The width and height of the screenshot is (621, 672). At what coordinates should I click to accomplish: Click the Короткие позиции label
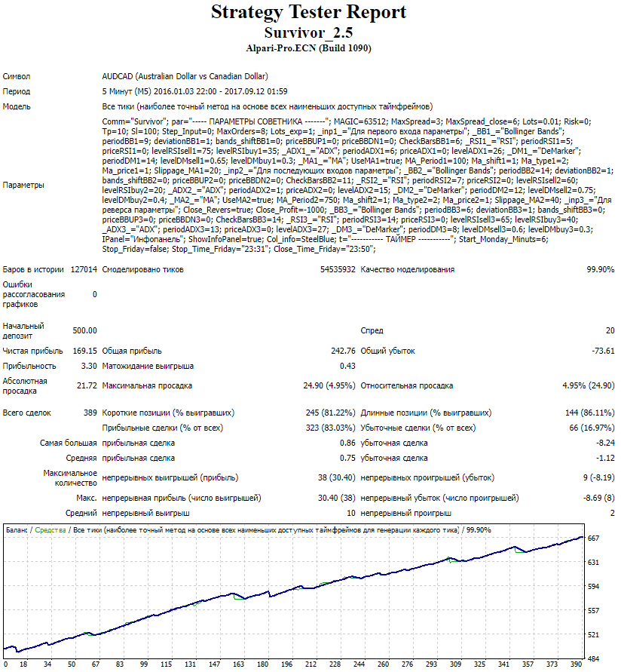tap(168, 413)
